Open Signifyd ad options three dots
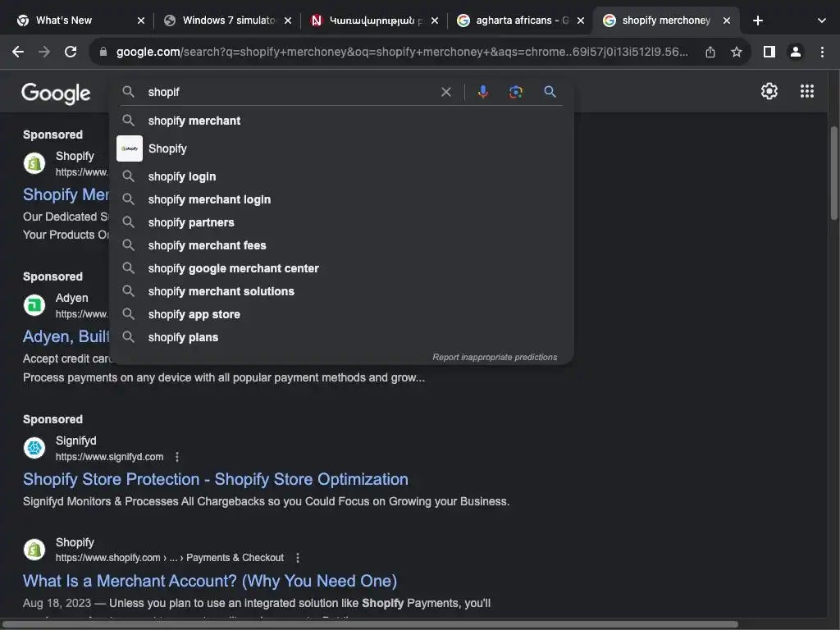The image size is (840, 630). pyautogui.click(x=177, y=457)
